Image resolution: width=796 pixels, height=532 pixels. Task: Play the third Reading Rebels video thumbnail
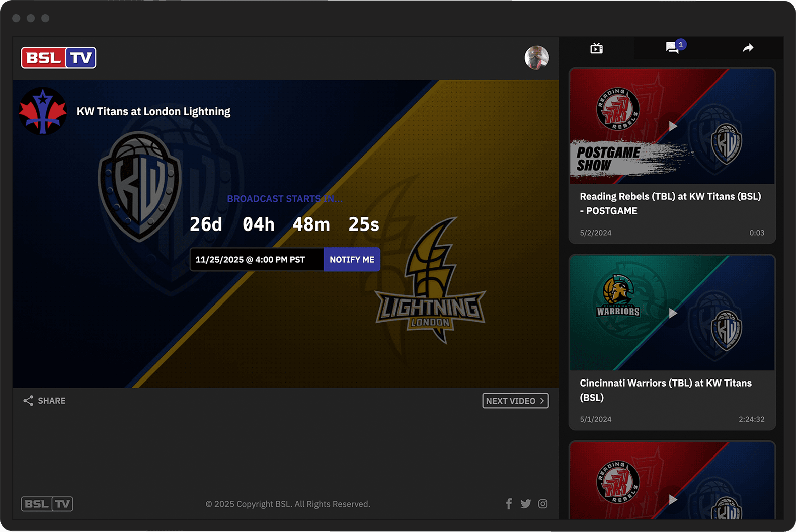[x=672, y=499]
